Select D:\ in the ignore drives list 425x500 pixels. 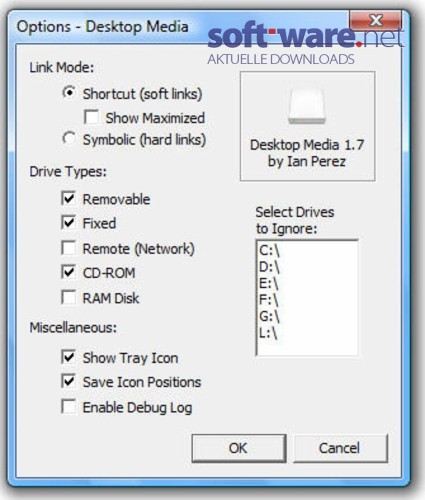[307, 267]
